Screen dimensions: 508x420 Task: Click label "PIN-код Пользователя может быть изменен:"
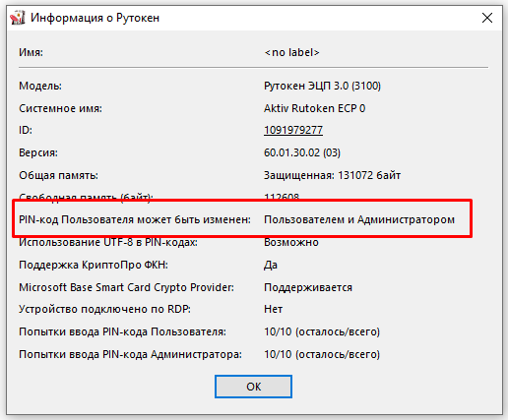coord(135,219)
